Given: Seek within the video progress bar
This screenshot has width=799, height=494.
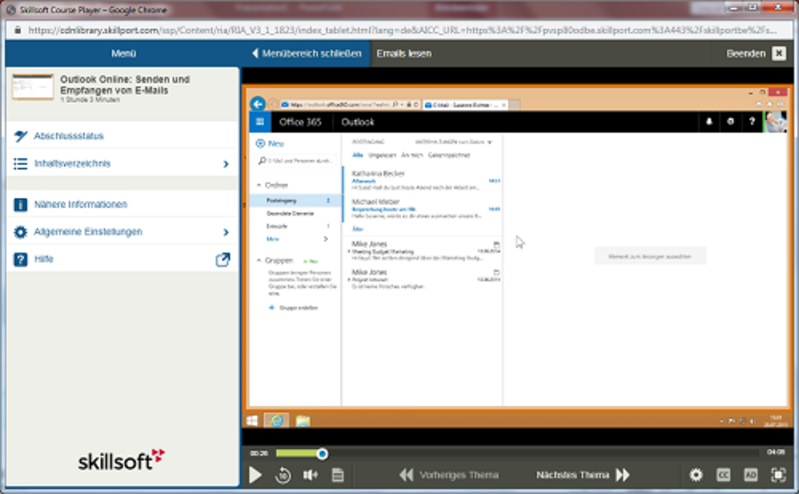Looking at the screenshot, I should coord(517,453).
